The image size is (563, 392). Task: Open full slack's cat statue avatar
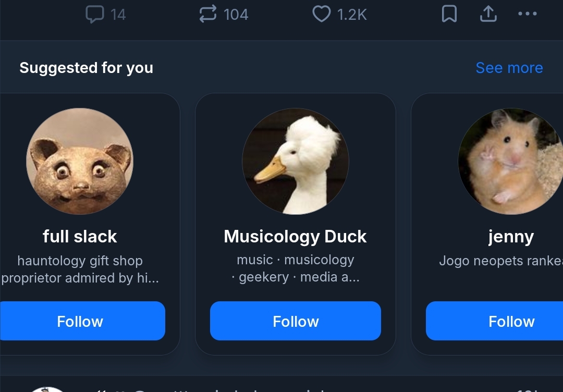80,161
